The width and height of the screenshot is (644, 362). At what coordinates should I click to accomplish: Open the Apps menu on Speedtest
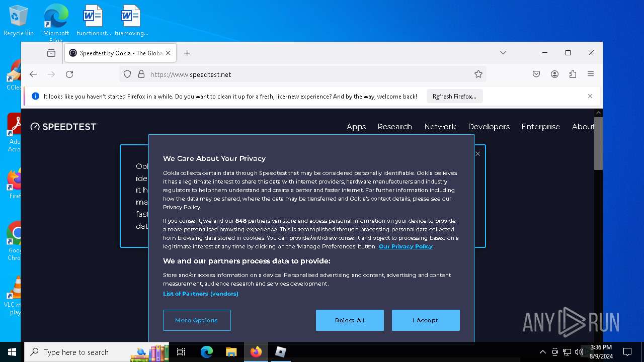[x=356, y=127]
